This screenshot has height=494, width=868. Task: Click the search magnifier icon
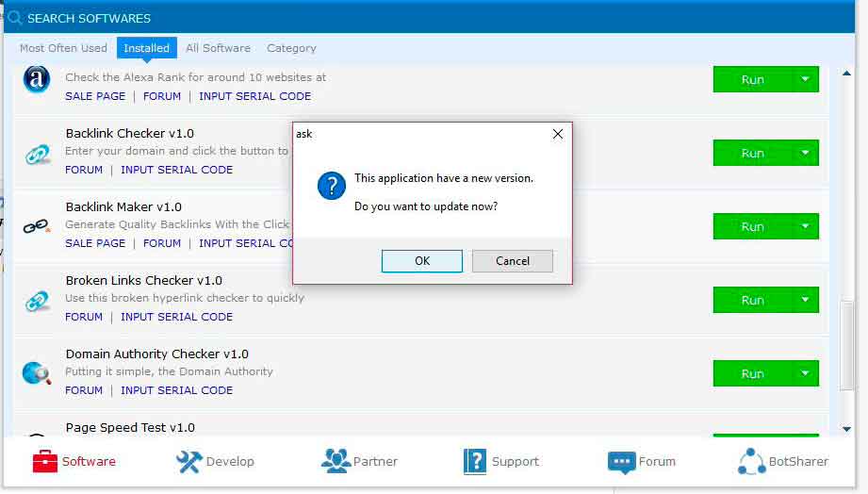[14, 18]
